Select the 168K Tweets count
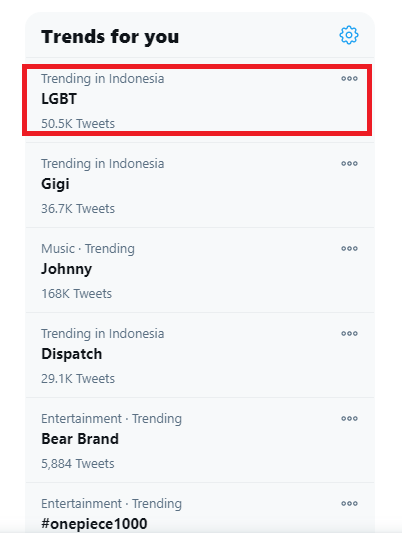 tap(76, 293)
